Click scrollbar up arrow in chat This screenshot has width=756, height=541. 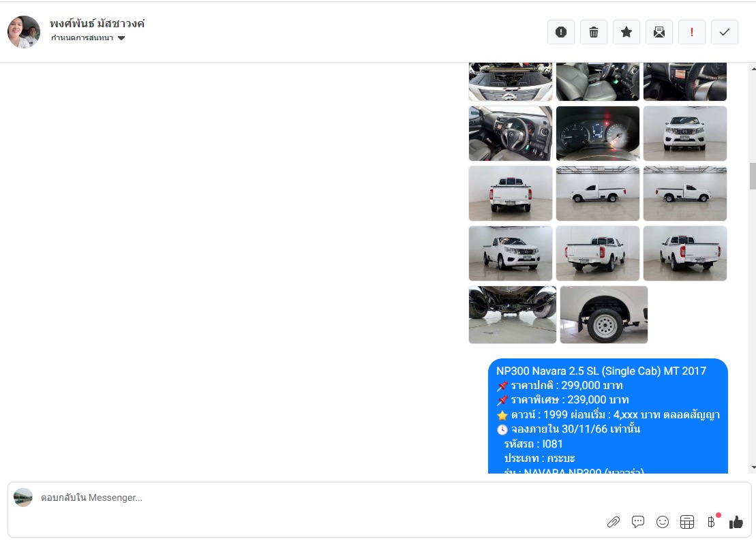pyautogui.click(x=753, y=68)
